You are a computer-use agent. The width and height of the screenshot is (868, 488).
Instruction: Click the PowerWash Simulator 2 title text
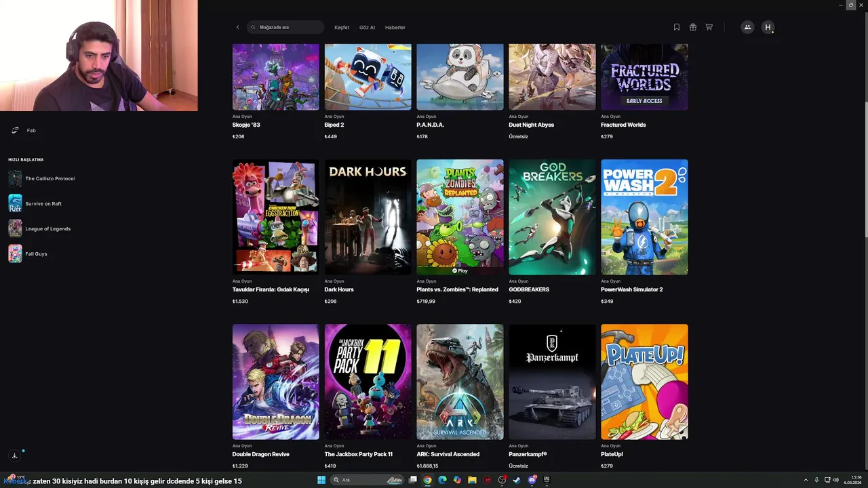pyautogui.click(x=632, y=289)
